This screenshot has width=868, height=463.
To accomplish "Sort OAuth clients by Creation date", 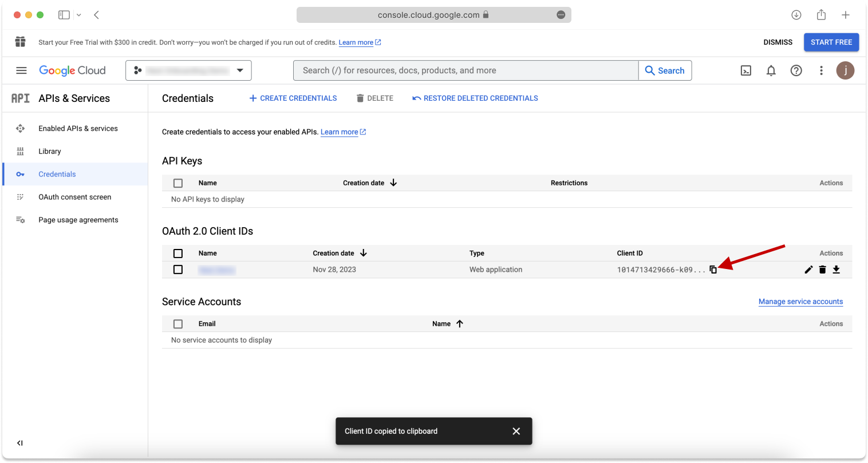I will (340, 252).
